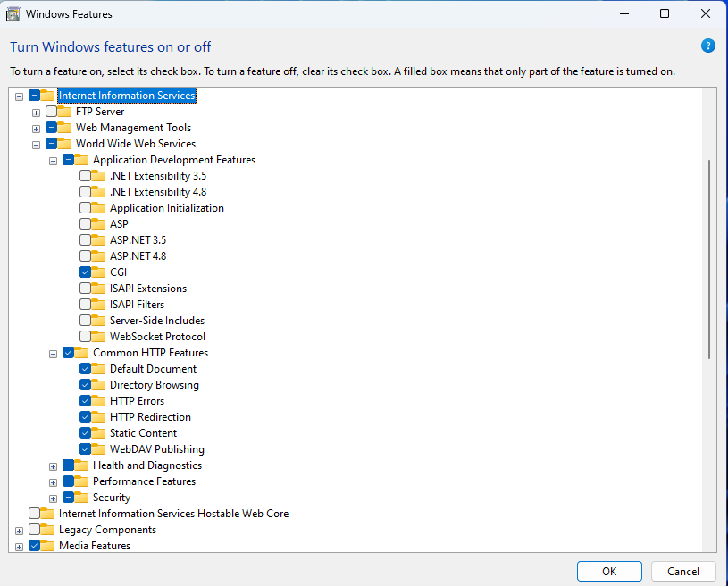Screen dimensions: 728x586
Task: Confirm changes with the OK button
Action: point(609,571)
